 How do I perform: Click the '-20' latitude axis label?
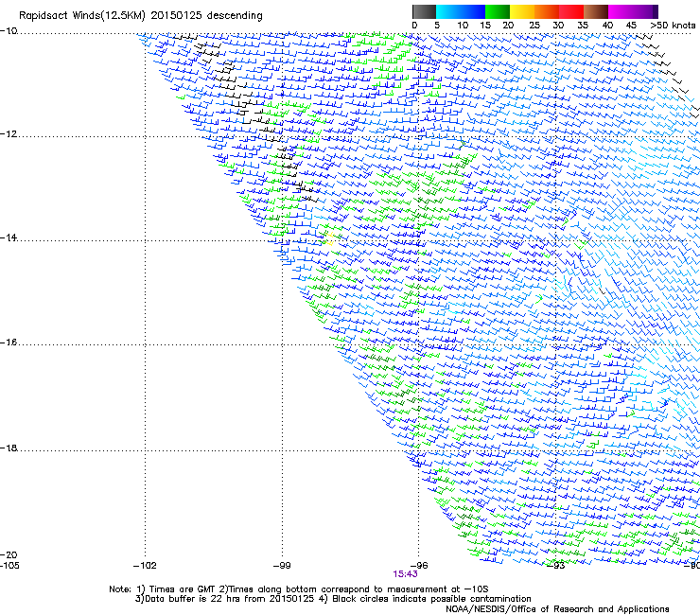coord(9,554)
